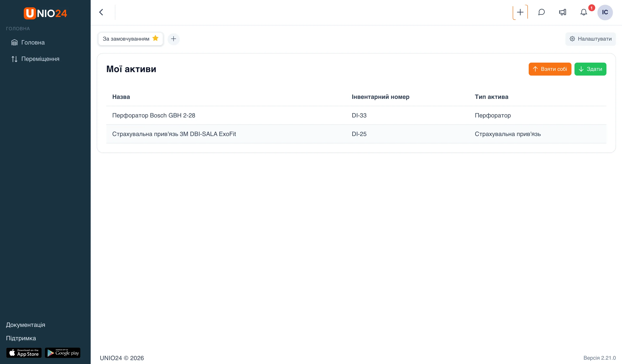Click asset type Страхувальна прив'язь cell
622x364 pixels.
(508, 134)
